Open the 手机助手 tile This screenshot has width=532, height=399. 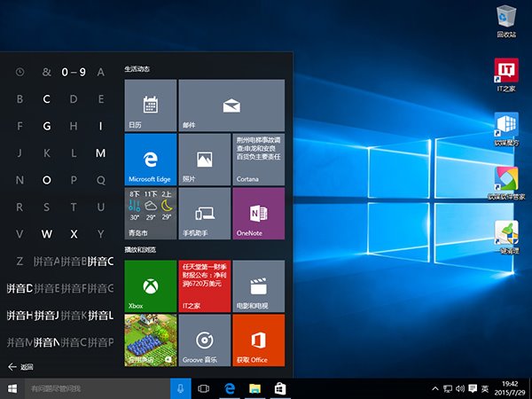click(204, 213)
